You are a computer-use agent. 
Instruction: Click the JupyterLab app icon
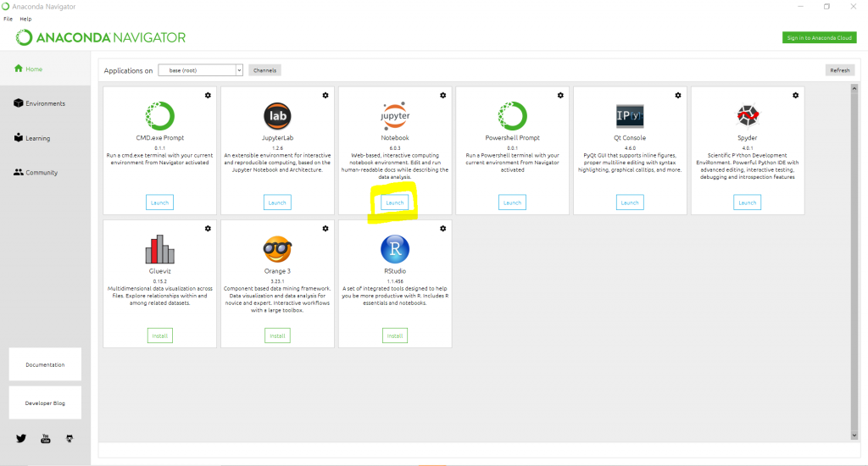pos(277,116)
